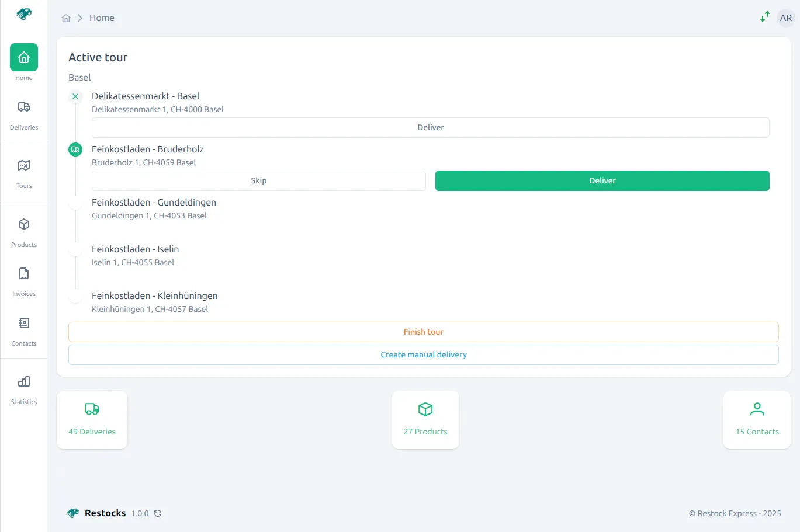Open Tours using the map icon

point(23,165)
